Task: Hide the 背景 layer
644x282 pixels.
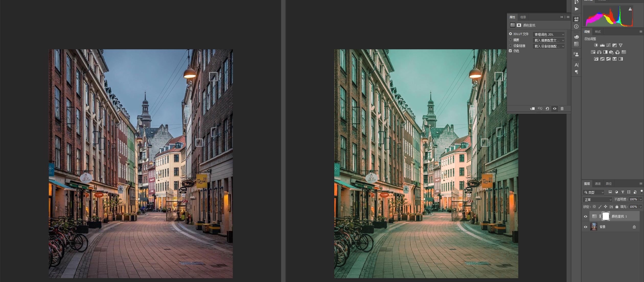Action: (x=585, y=227)
